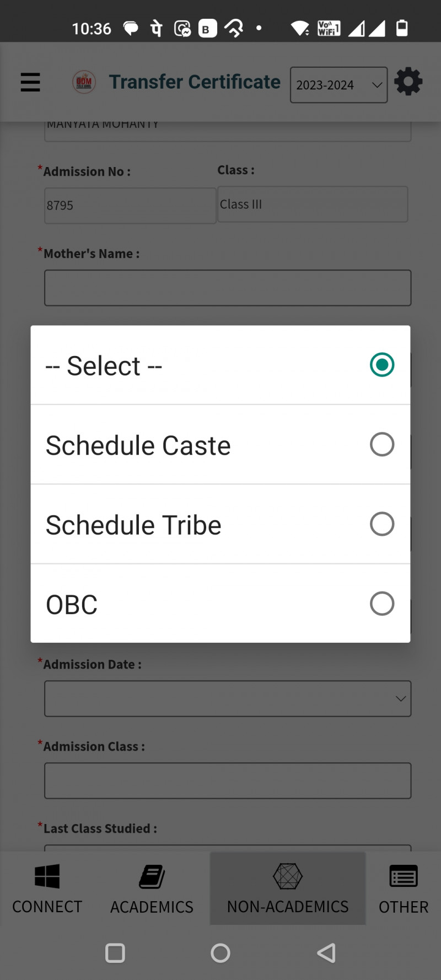Tap the OTHER list icon
This screenshot has height=980, width=441.
[404, 876]
